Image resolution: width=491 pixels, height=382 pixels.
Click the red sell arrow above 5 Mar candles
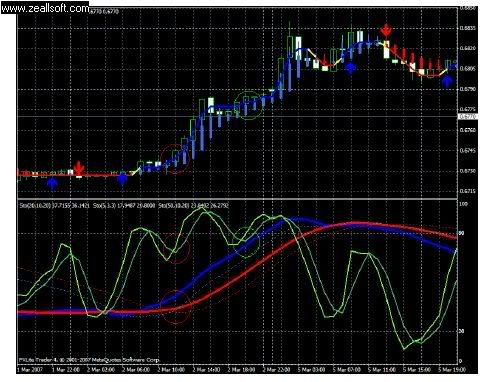(x=386, y=31)
